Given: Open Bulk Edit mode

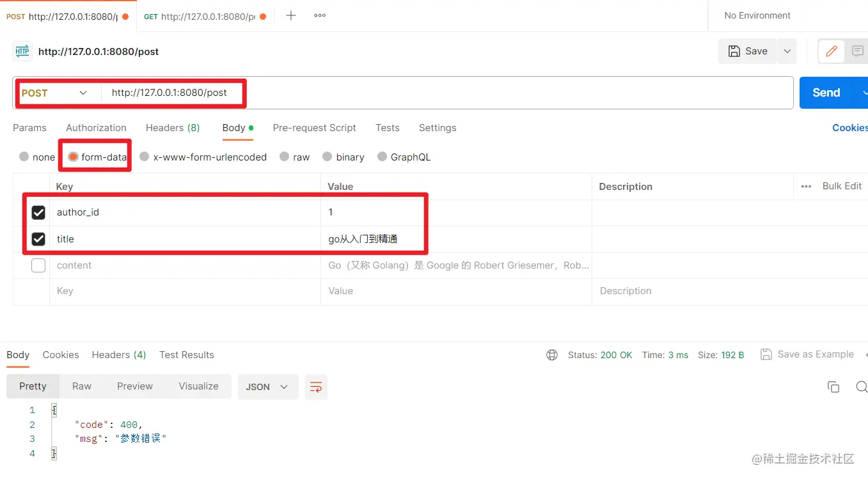Looking at the screenshot, I should point(842,186).
